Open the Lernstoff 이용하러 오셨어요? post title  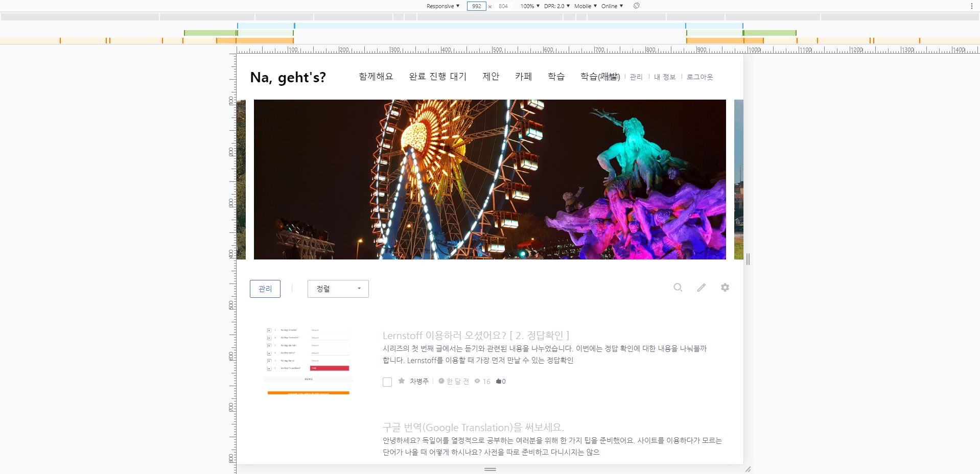[476, 336]
